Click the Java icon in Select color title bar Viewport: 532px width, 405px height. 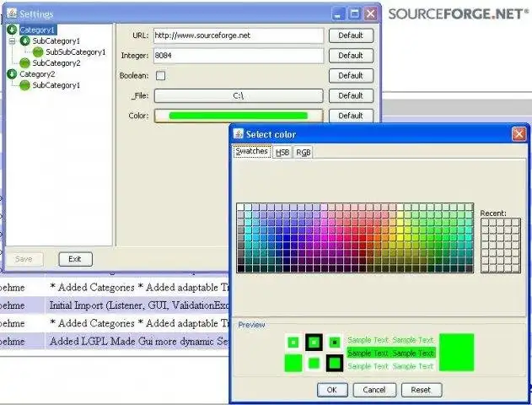tap(239, 134)
